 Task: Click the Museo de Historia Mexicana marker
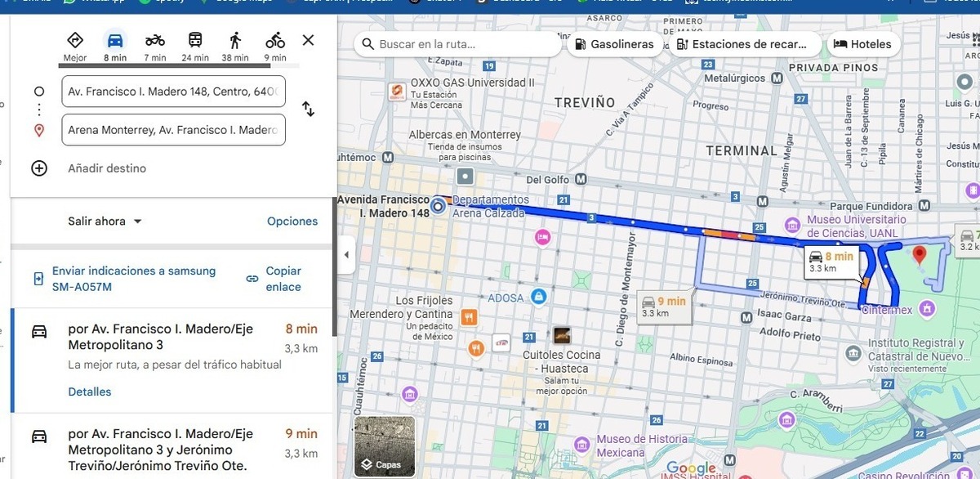(582, 444)
